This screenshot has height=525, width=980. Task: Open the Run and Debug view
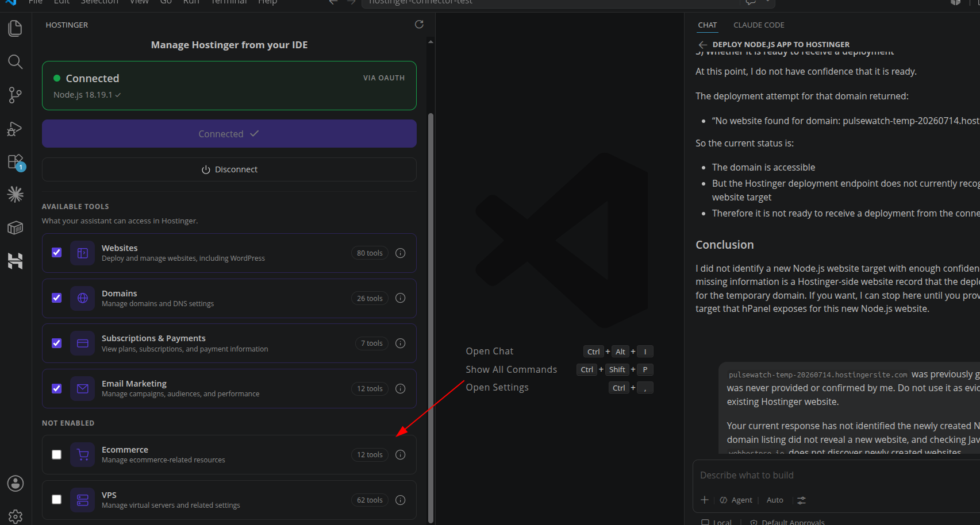[x=16, y=129]
